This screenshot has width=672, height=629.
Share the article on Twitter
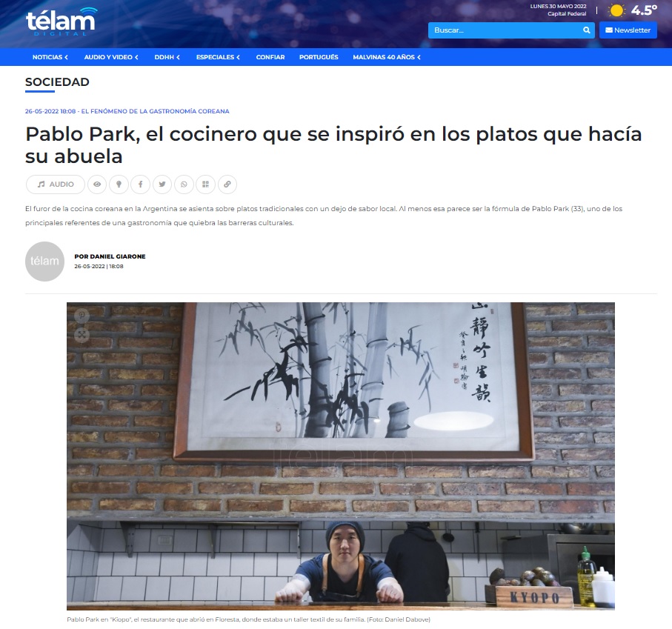click(x=162, y=184)
